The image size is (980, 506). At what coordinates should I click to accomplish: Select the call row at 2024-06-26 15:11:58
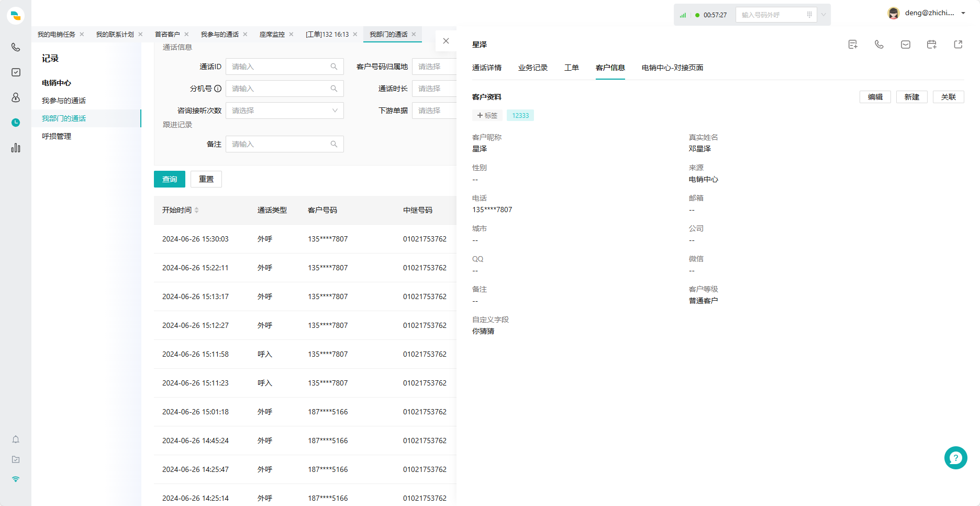[305, 354]
